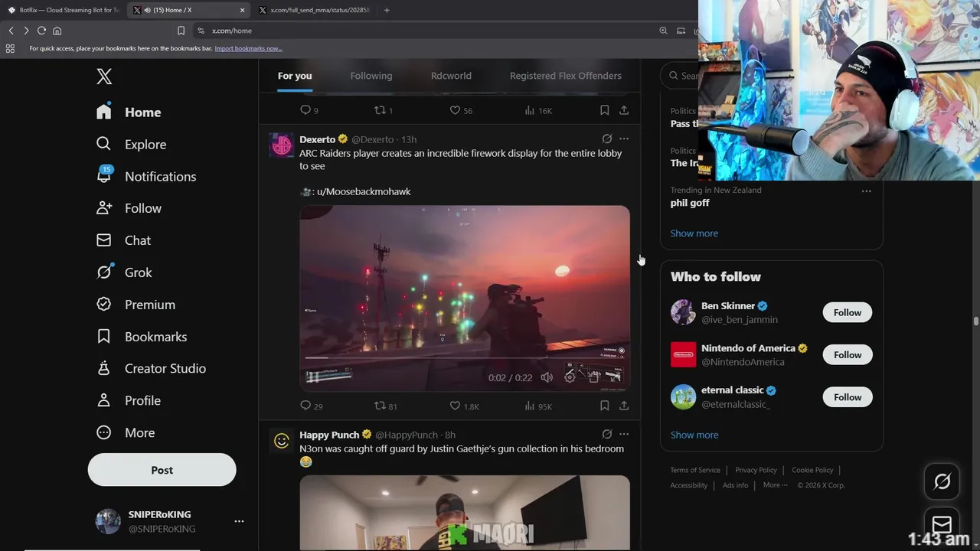Open the u/Moosebackmohawk credit text
The image size is (980, 551).
(364, 191)
